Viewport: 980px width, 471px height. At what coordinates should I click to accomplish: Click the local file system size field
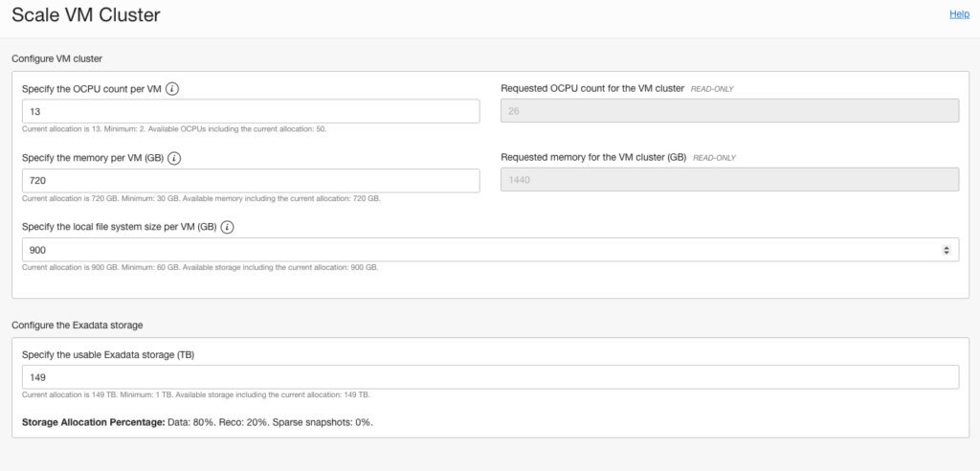[x=479, y=250]
